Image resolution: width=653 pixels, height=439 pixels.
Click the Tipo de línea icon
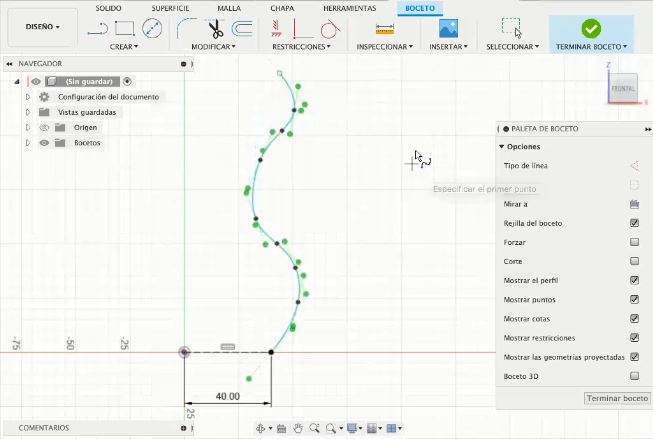(634, 166)
